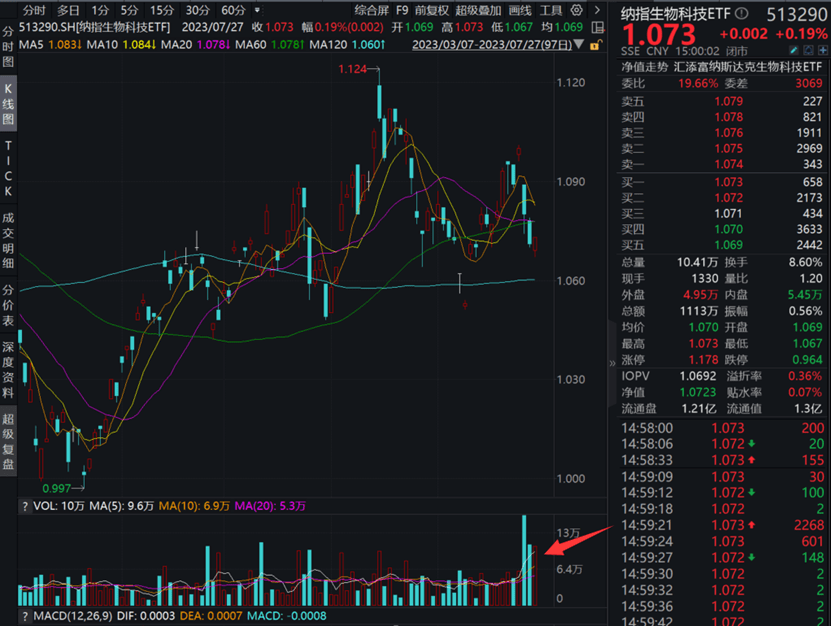Open the date range 2023/03/07-2023/07/27 selector
The width and height of the screenshot is (831, 626).
coord(479,45)
